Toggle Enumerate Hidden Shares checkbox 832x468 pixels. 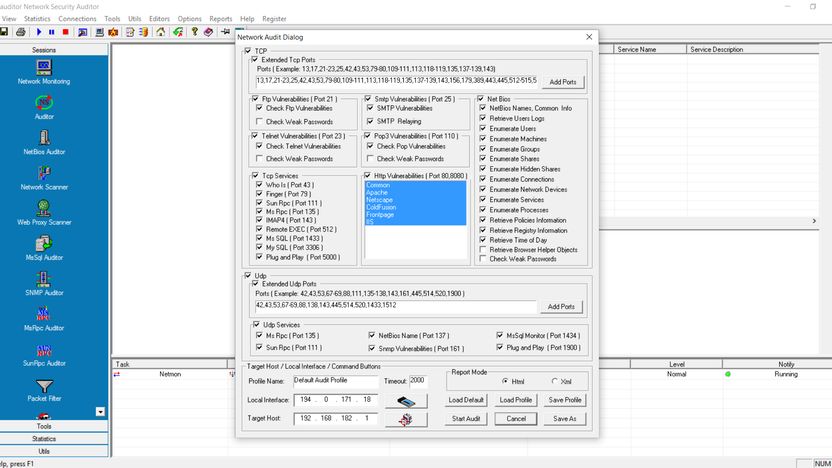click(483, 169)
